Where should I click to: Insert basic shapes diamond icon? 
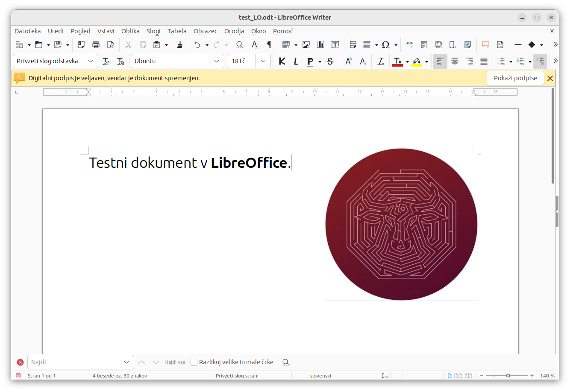pyautogui.click(x=532, y=44)
